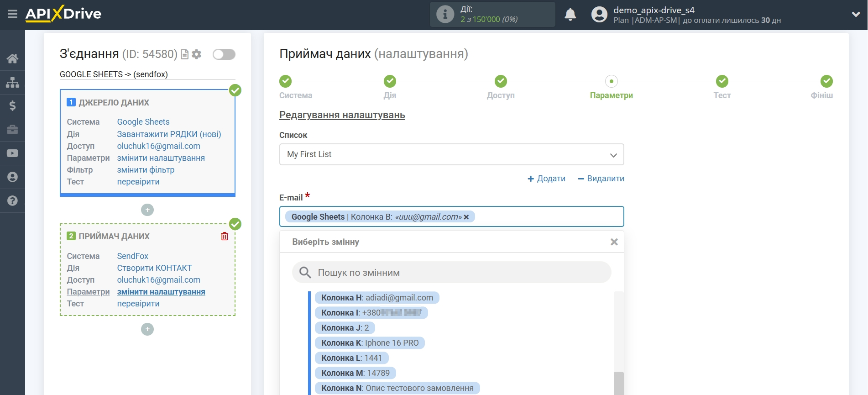Go to the Дія step
This screenshot has width=868, height=395.
(390, 81)
